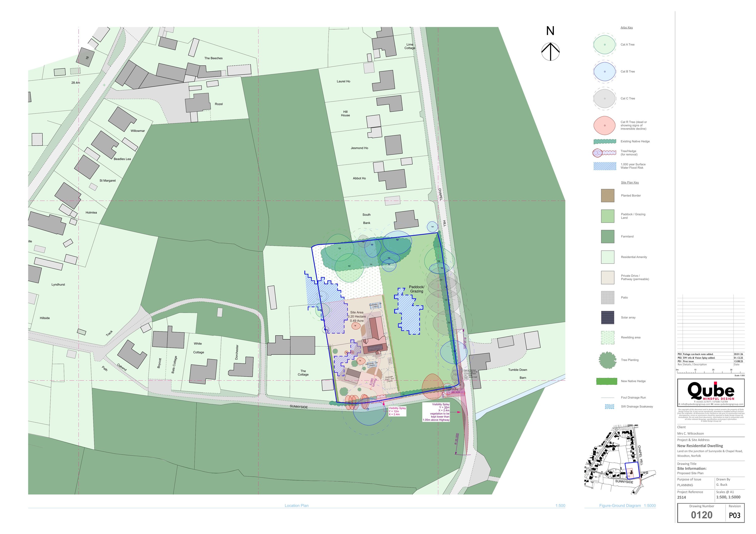
Task: Click the north arrow compass symbol
Action: point(550,51)
